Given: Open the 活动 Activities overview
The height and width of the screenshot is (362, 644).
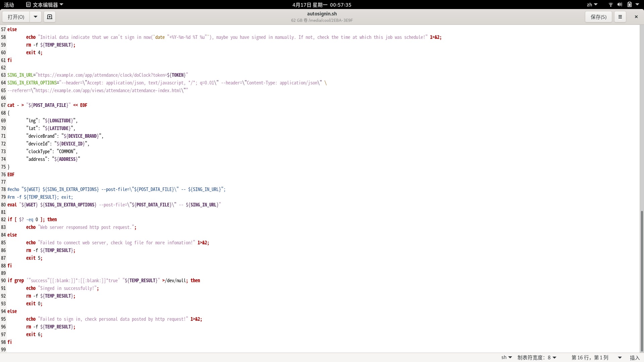Looking at the screenshot, I should [9, 5].
